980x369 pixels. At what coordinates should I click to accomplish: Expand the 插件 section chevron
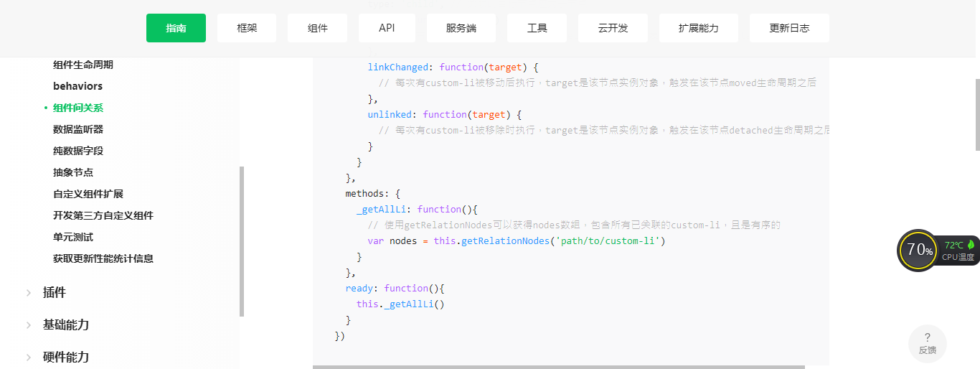[x=29, y=292]
